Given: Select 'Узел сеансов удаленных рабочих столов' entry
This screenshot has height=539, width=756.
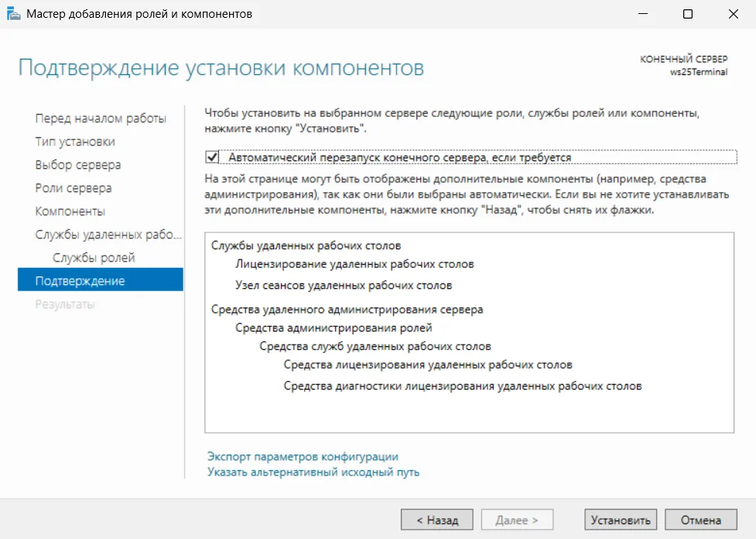Looking at the screenshot, I should [x=344, y=285].
